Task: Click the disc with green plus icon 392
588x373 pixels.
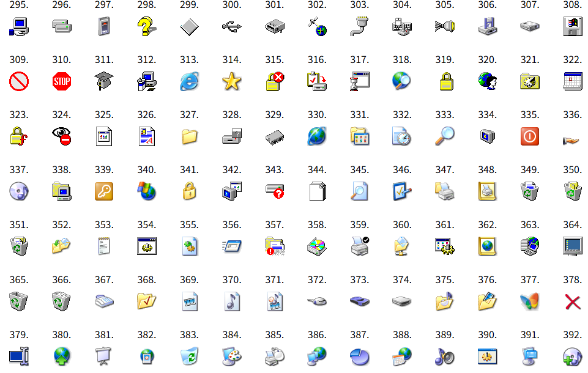Action: (573, 356)
